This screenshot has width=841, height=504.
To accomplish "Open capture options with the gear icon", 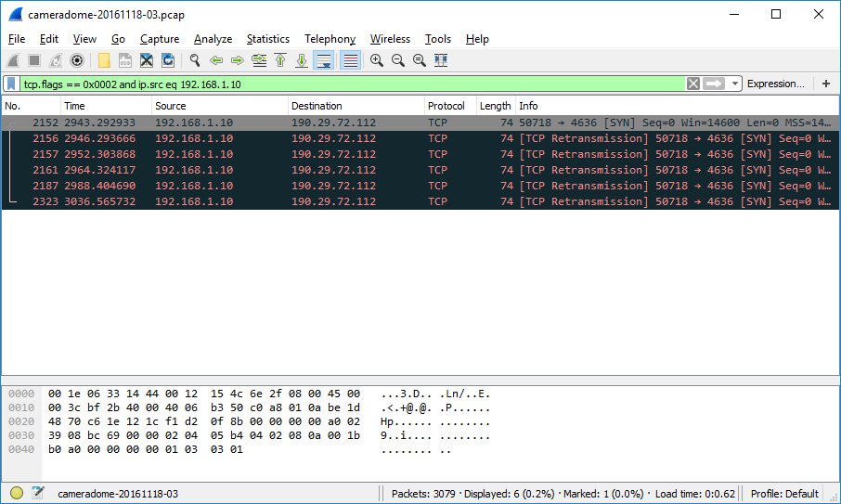I will tap(77, 60).
